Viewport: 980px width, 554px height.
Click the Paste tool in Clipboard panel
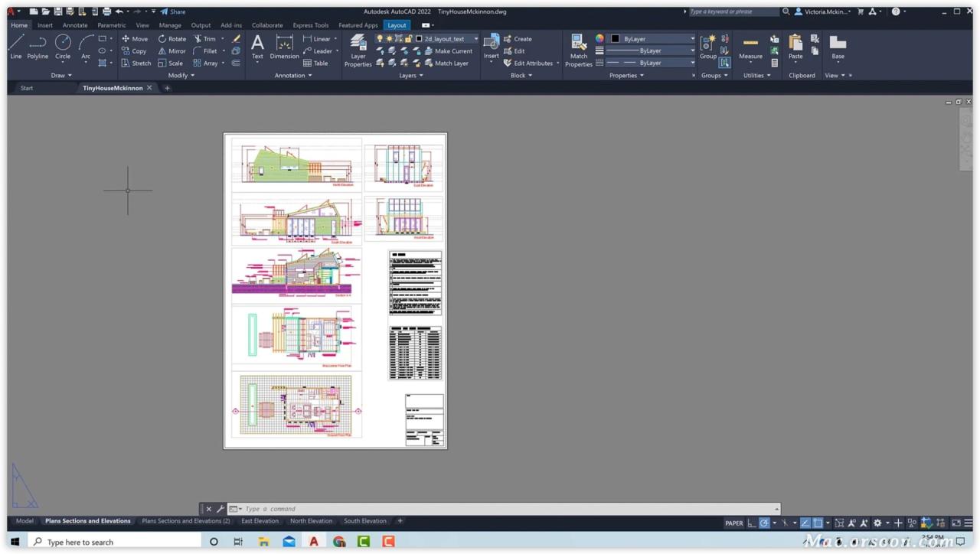tap(795, 48)
